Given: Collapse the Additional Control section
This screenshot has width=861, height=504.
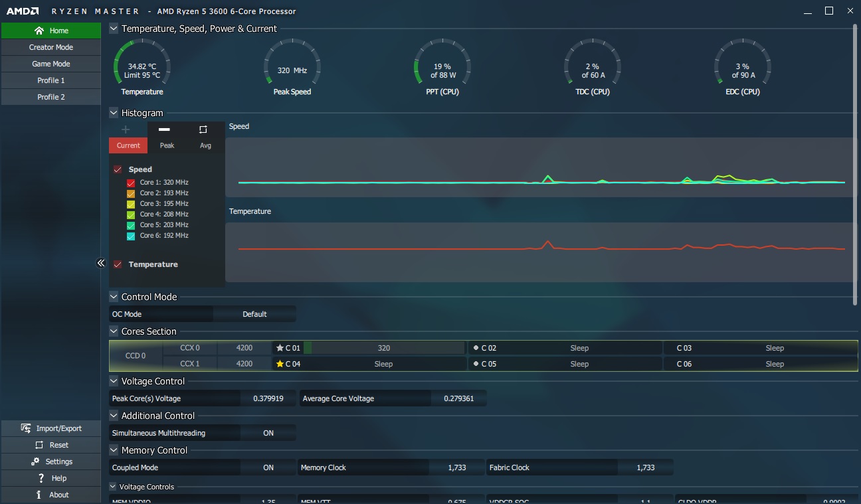Looking at the screenshot, I should click(x=114, y=416).
